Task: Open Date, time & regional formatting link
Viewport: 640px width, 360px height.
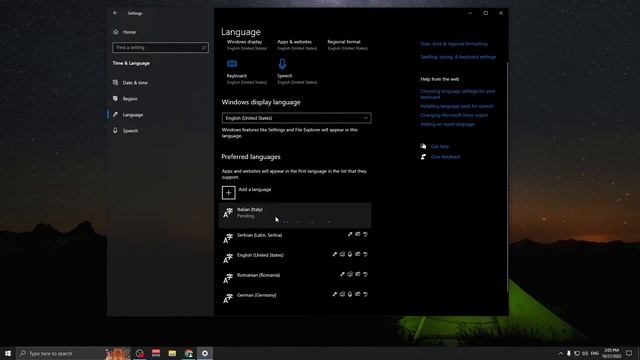Action: [454, 44]
